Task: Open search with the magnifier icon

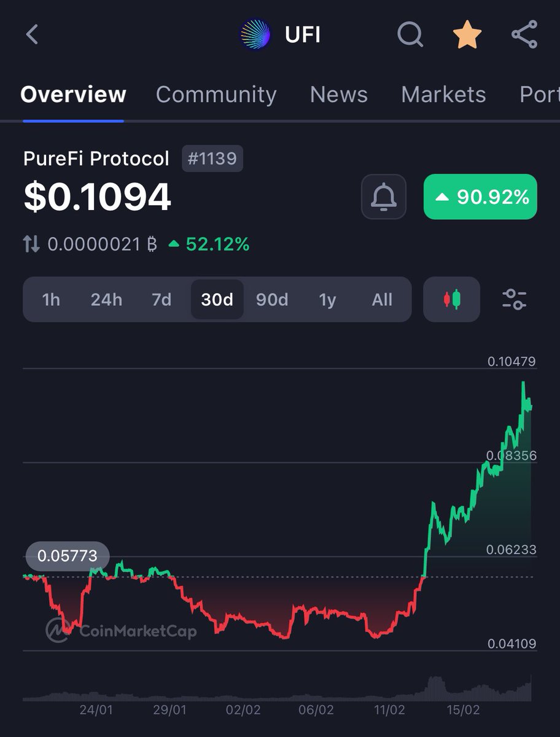Action: (410, 34)
